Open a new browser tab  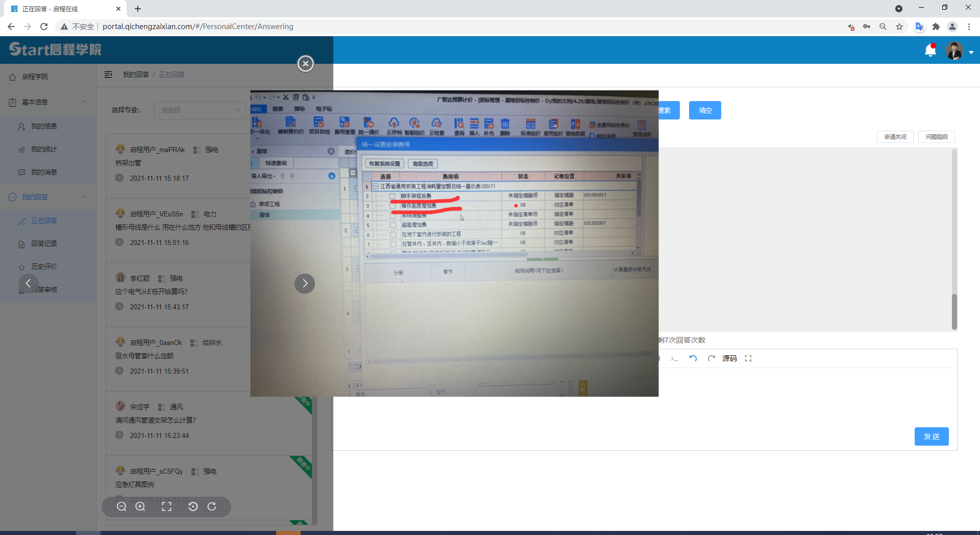(x=138, y=9)
